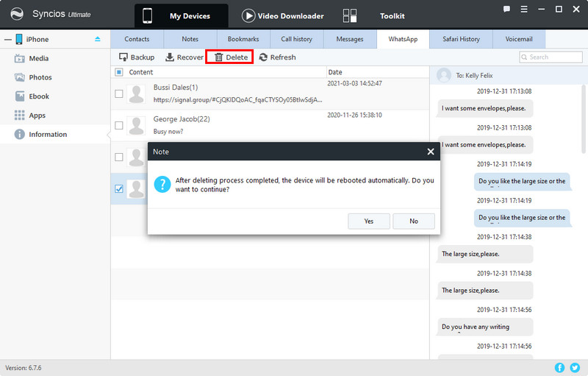Click the Kelly Felix avatar in chat header
588x376 pixels.
(x=444, y=75)
